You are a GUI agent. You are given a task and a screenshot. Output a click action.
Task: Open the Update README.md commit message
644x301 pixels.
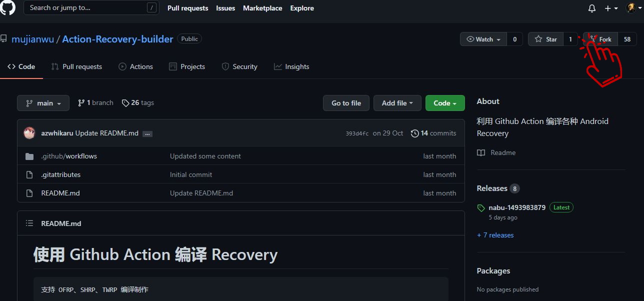click(107, 133)
